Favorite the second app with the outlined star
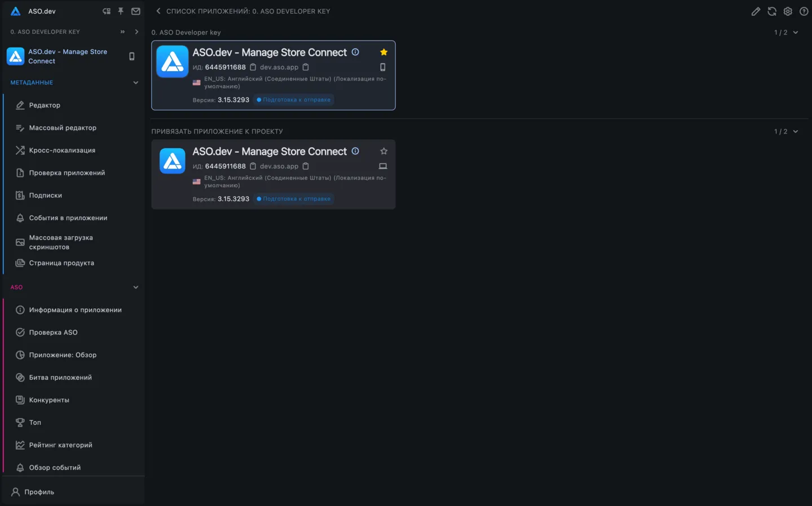 tap(384, 151)
